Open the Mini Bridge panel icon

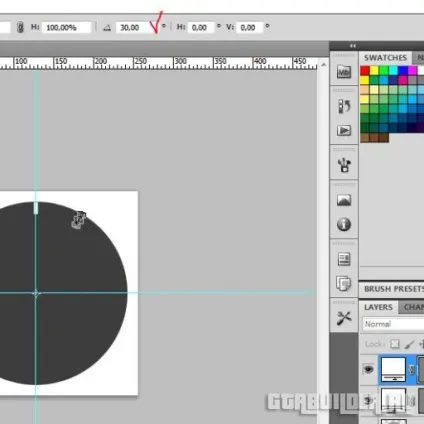[x=344, y=71]
